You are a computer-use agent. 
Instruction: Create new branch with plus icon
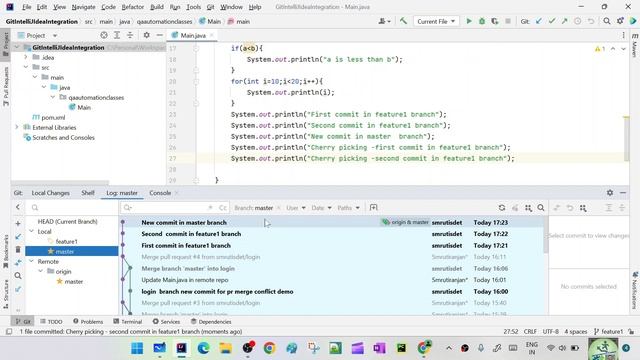(18, 224)
